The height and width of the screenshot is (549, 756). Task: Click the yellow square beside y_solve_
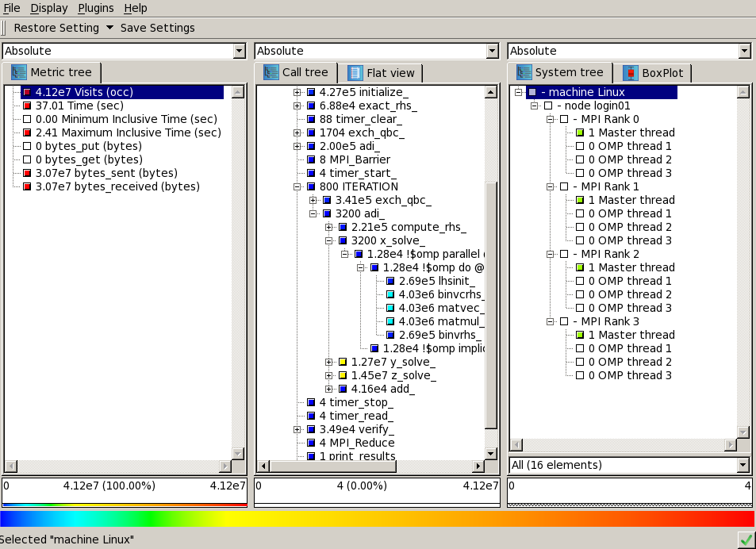coord(343,362)
